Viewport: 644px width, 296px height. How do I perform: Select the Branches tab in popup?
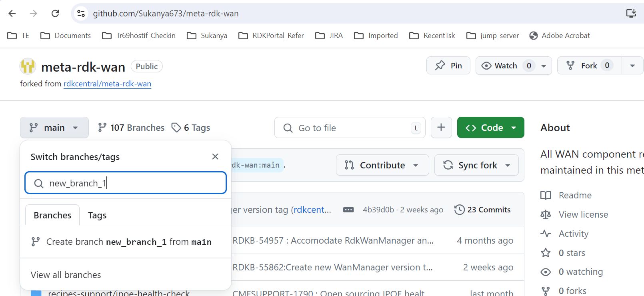tap(52, 215)
